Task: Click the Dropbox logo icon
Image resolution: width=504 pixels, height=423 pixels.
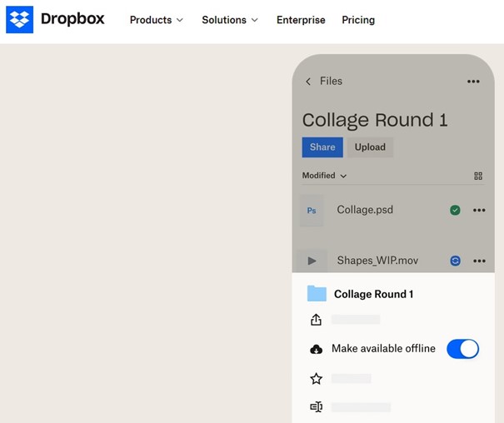Action: 20,20
